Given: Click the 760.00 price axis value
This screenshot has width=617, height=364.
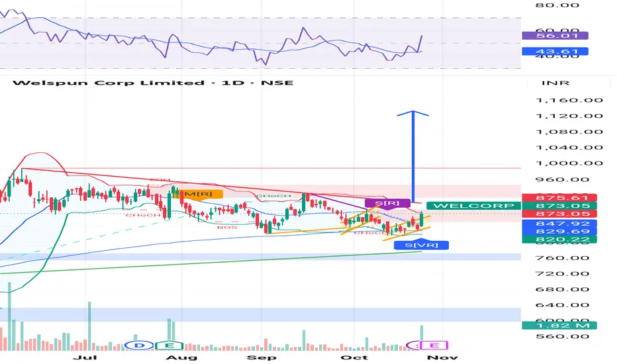Looking at the screenshot, I should pyautogui.click(x=562, y=258).
